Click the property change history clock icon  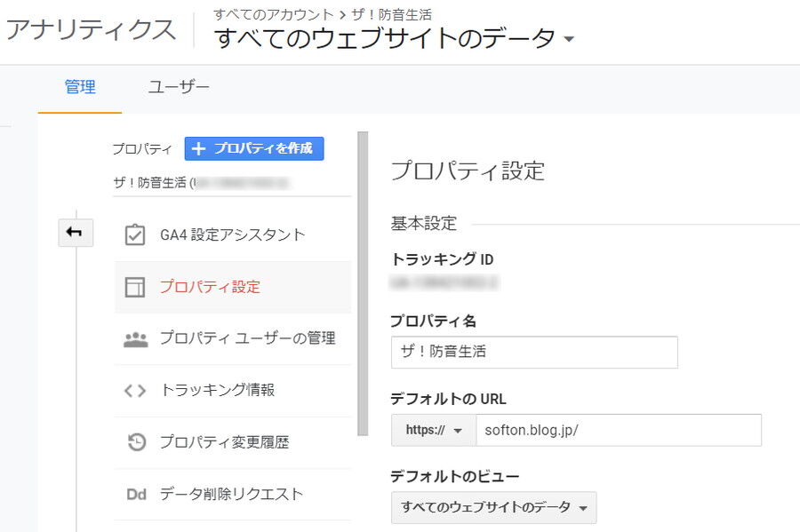136,441
